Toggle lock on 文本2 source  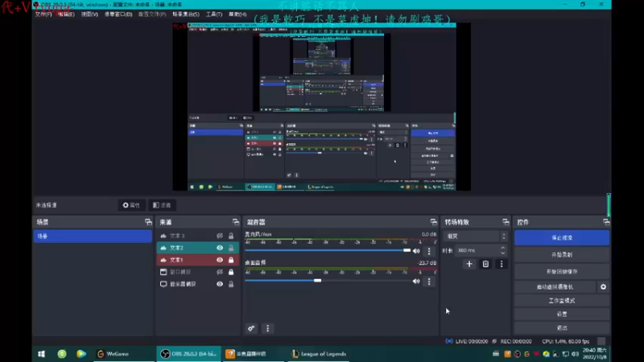tap(231, 248)
